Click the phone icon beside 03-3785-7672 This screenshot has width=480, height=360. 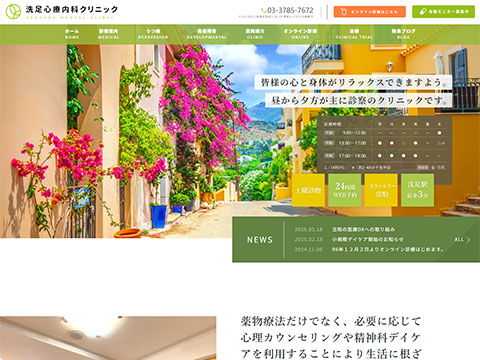[264, 10]
